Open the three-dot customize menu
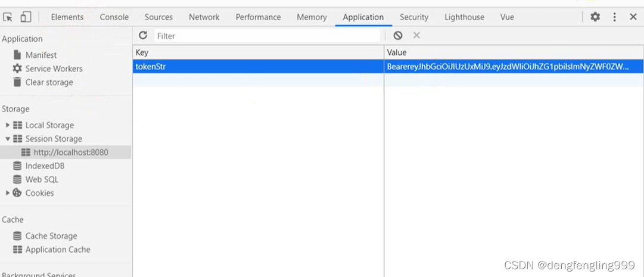Image resolution: width=644 pixels, height=277 pixels. tap(614, 17)
